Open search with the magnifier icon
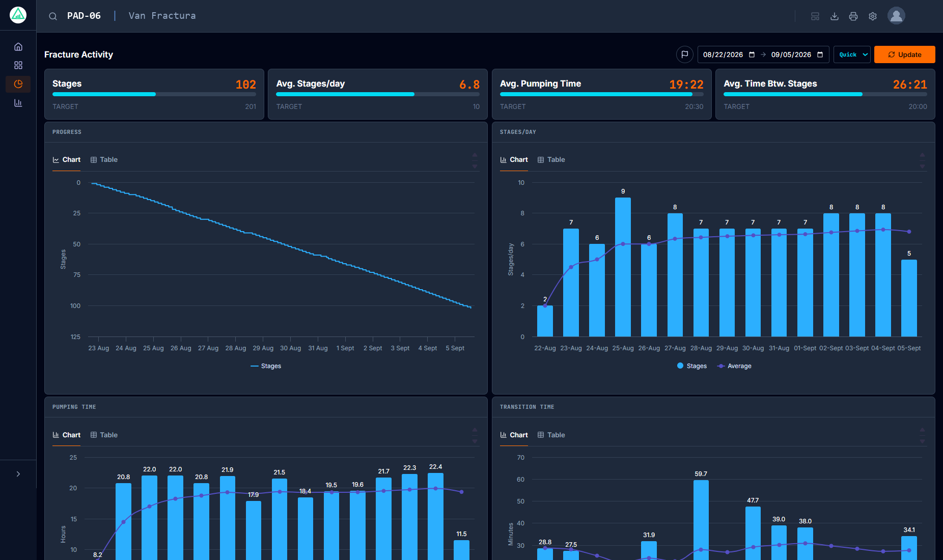 click(x=53, y=16)
